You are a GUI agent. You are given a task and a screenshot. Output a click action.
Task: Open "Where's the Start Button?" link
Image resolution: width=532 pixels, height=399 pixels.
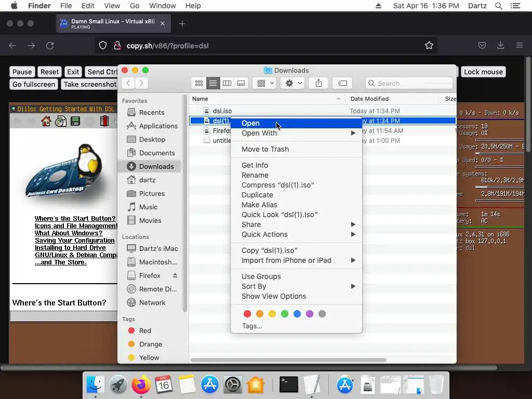pyautogui.click(x=75, y=219)
